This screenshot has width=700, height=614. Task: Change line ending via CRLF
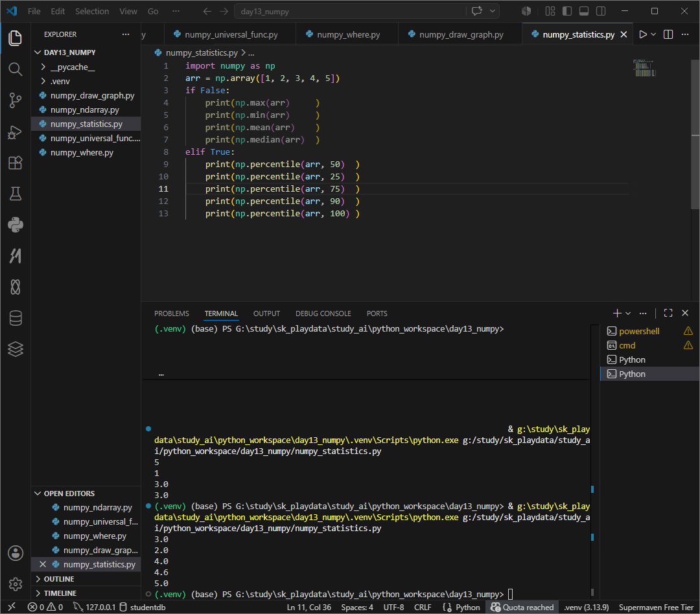click(423, 607)
